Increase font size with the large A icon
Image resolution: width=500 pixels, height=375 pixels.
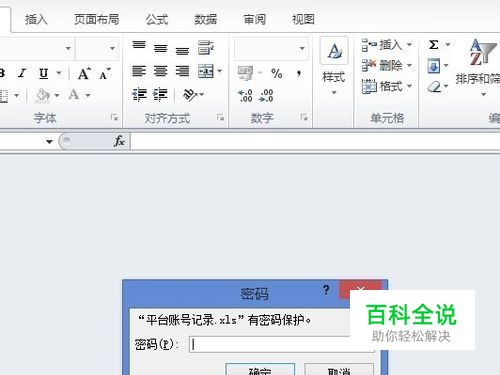click(84, 73)
